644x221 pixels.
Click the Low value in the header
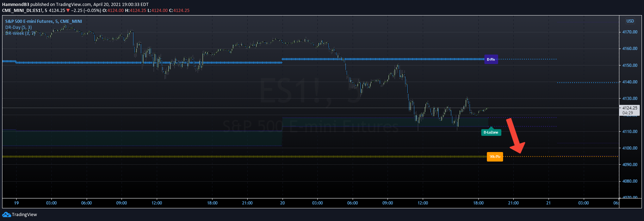pyautogui.click(x=160, y=11)
